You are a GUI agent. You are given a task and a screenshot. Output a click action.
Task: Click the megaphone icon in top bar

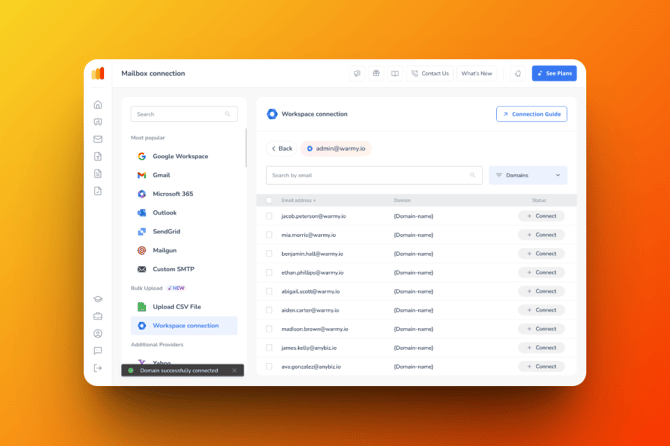click(357, 74)
